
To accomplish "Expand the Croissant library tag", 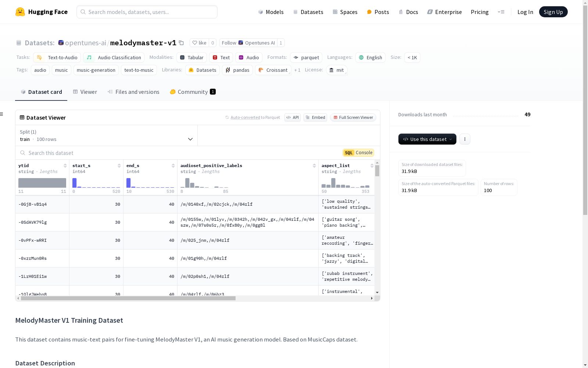I will [273, 70].
